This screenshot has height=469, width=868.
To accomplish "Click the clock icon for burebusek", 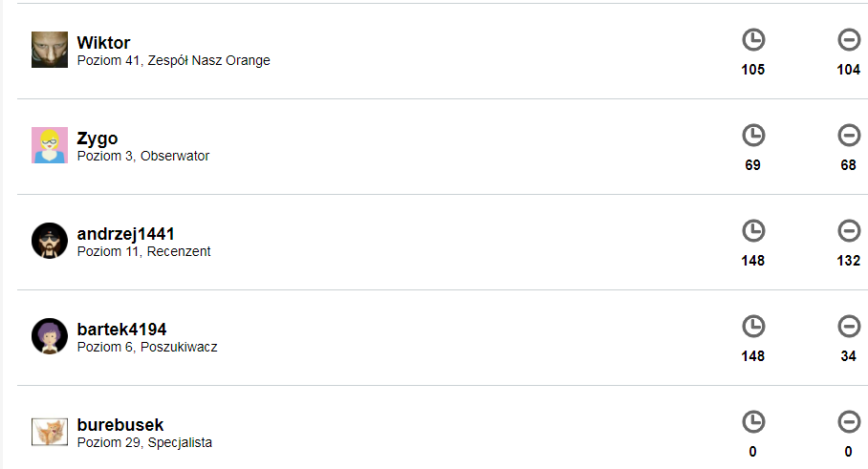I will (x=753, y=422).
